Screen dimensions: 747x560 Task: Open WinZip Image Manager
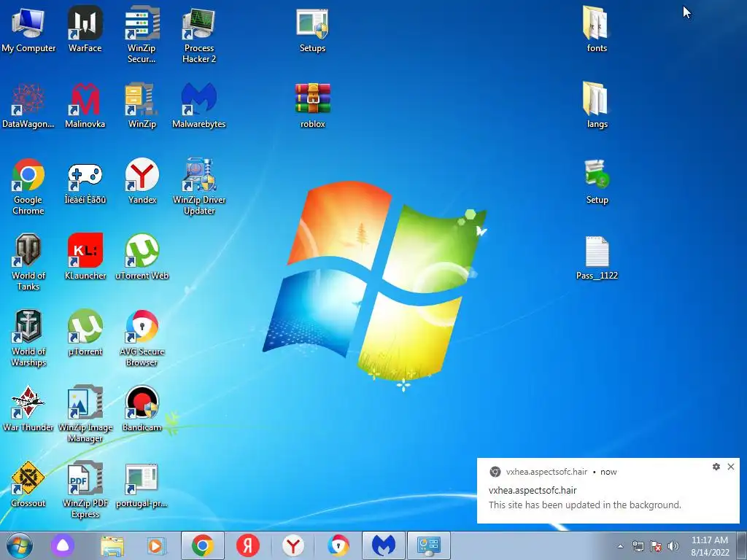(x=85, y=413)
